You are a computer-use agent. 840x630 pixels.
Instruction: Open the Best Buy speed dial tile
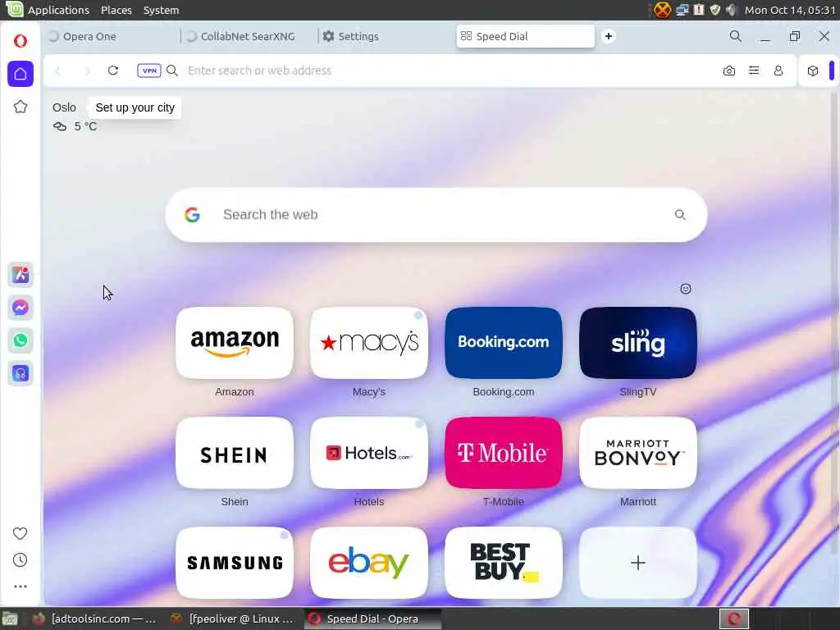click(504, 563)
